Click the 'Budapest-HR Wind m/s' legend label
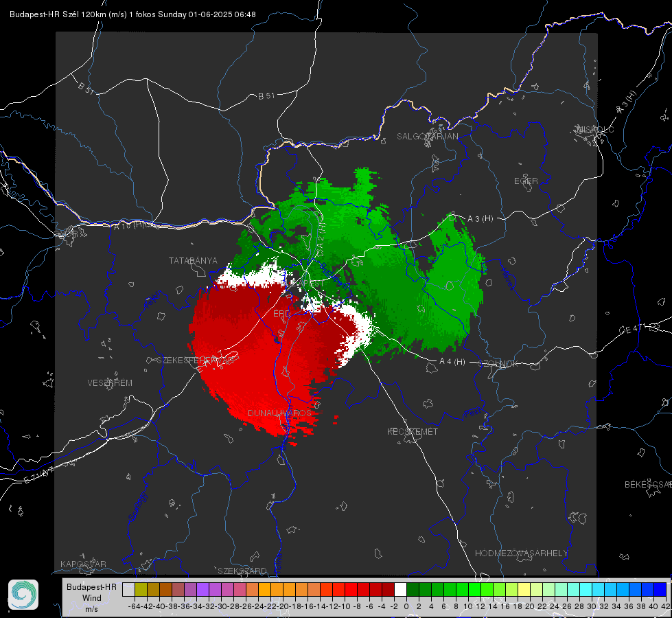This screenshot has width=672, height=618. [92, 598]
